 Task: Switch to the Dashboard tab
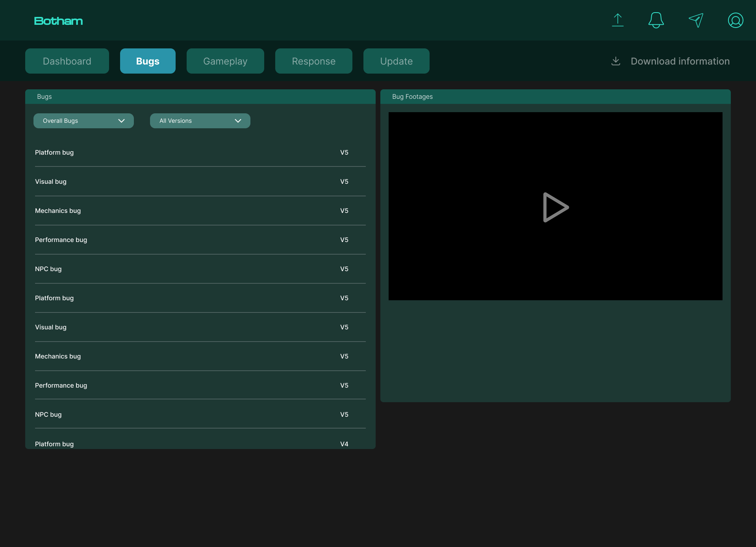[67, 61]
